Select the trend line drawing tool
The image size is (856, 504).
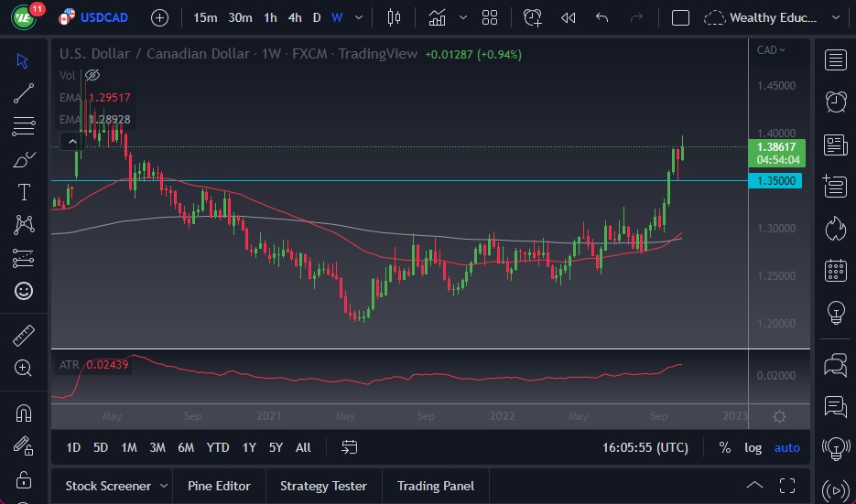coord(24,93)
